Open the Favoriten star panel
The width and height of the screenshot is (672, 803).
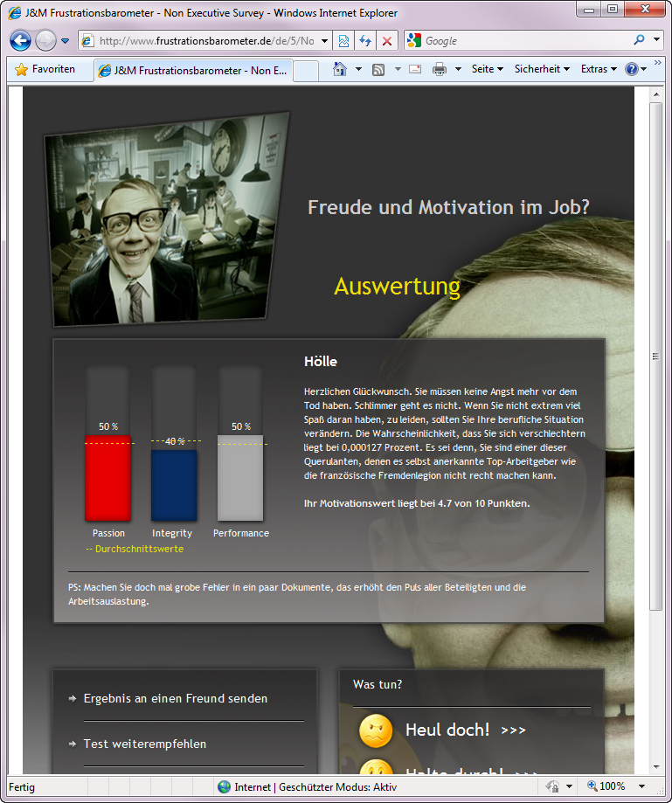(45, 69)
